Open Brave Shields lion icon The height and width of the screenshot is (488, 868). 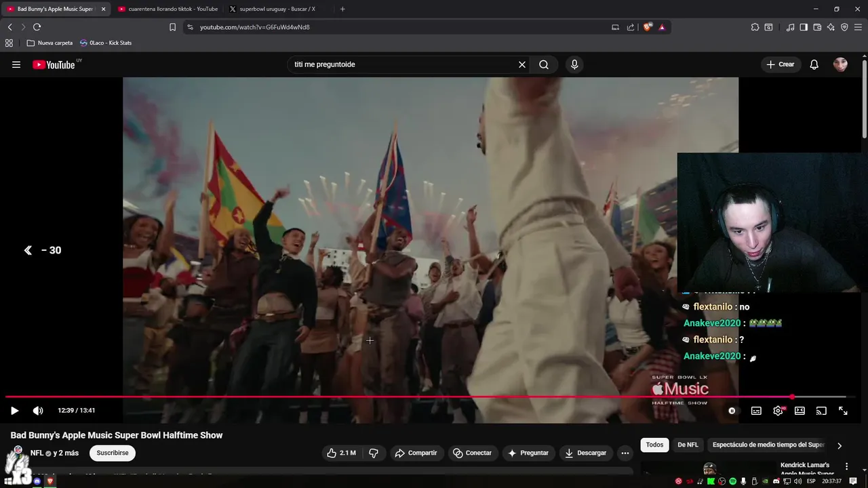click(648, 27)
